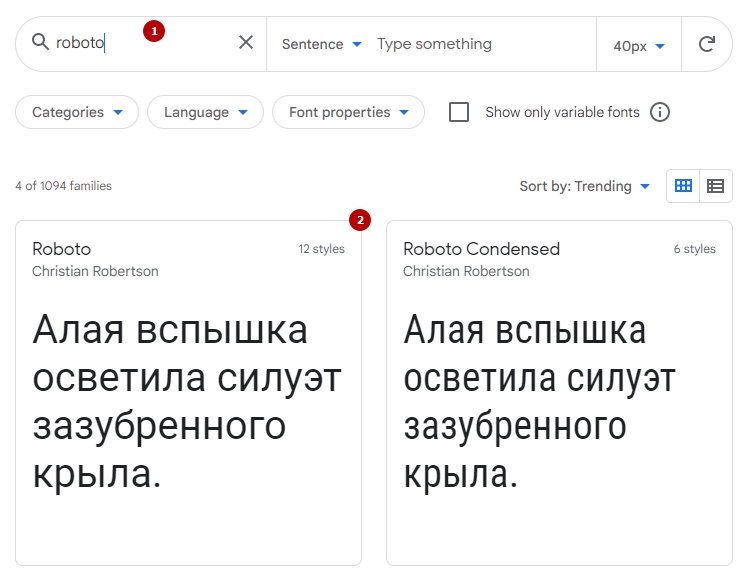The height and width of the screenshot is (582, 740).
Task: Click Show only variable fonts label
Action: [x=563, y=112]
